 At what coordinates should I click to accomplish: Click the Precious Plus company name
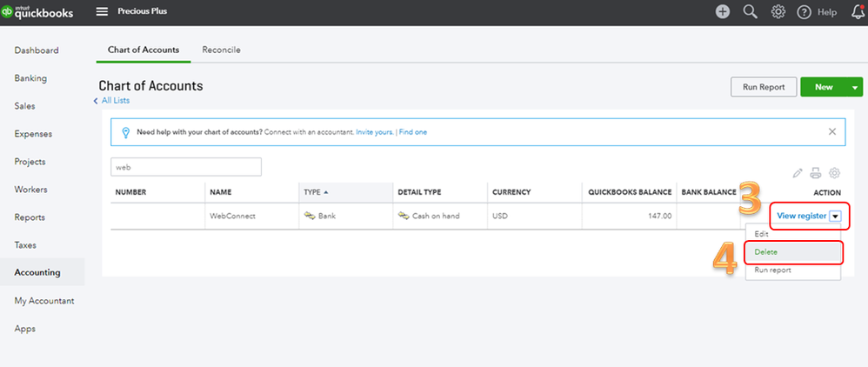click(x=143, y=11)
